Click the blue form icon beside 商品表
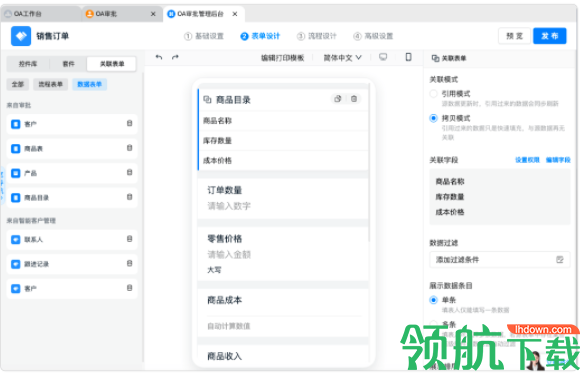This screenshot has height=377, width=580. (x=16, y=149)
